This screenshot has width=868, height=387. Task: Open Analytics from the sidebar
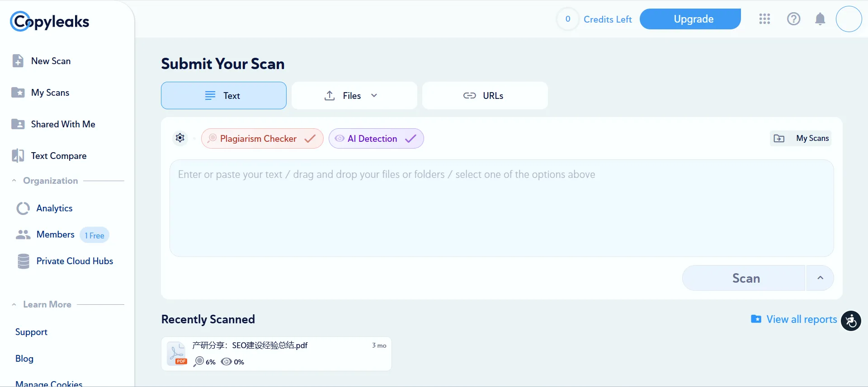54,208
